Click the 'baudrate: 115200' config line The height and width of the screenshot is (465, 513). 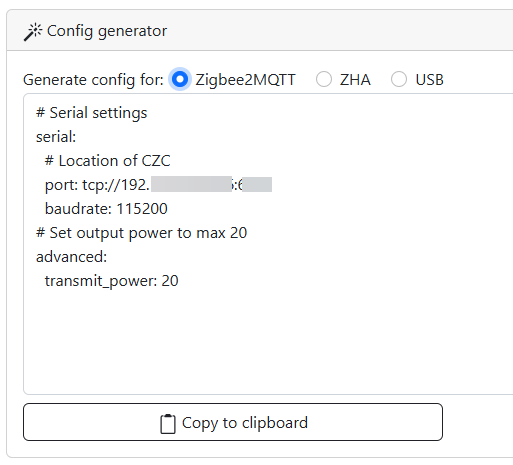tap(106, 209)
